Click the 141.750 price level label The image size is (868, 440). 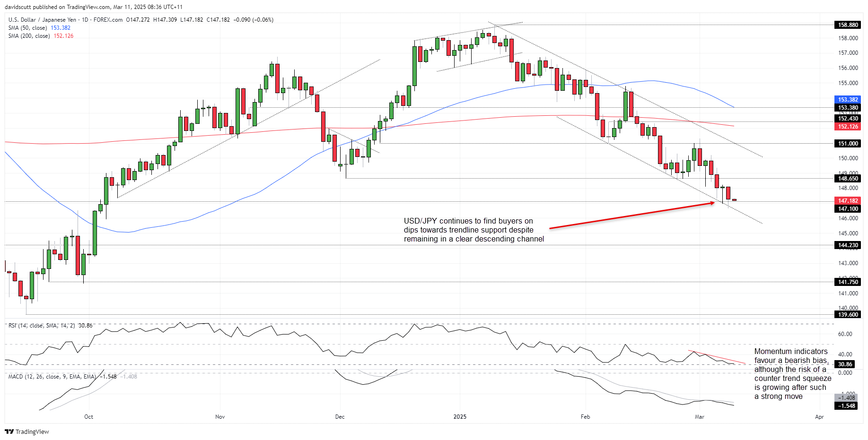click(848, 282)
